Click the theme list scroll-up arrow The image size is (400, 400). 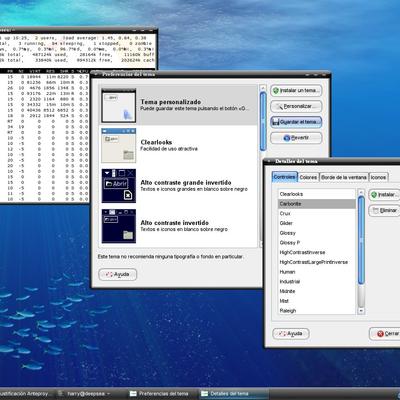point(263,88)
